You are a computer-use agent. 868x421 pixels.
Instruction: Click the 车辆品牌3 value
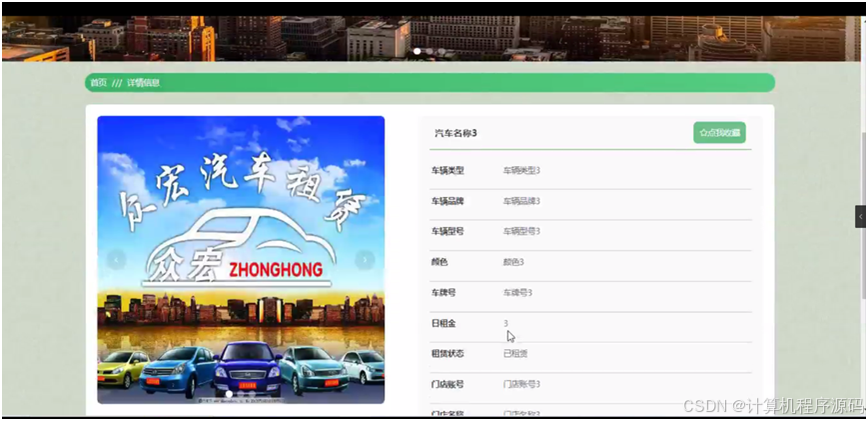[521, 201]
